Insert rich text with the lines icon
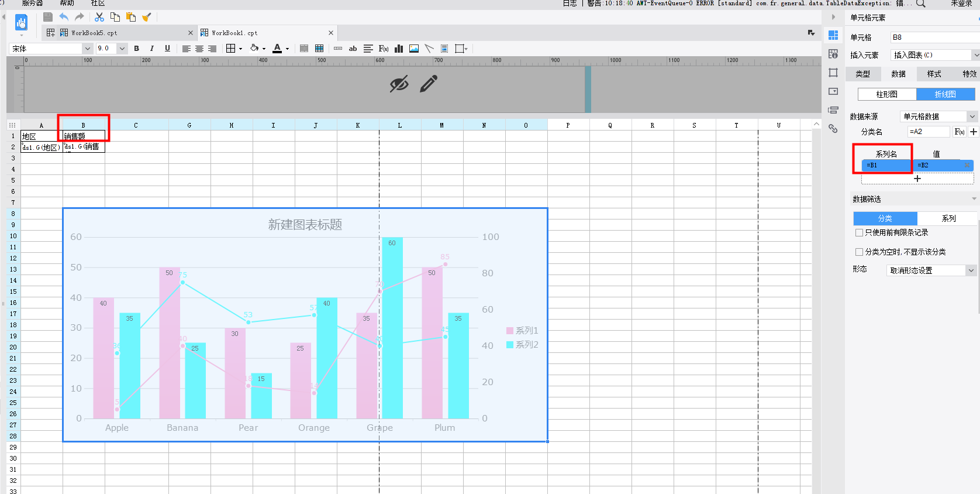The image size is (980, 494). (368, 49)
